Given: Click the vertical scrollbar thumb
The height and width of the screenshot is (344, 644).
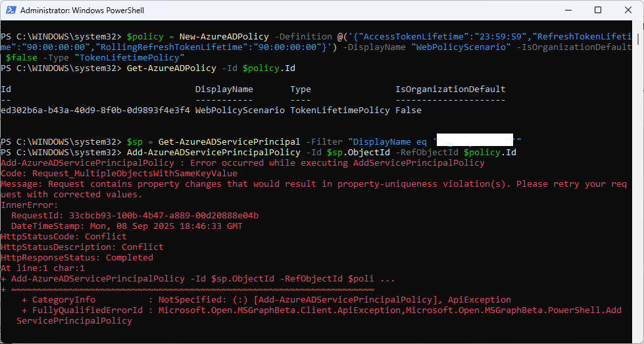Looking at the screenshot, I should tap(638, 39).
